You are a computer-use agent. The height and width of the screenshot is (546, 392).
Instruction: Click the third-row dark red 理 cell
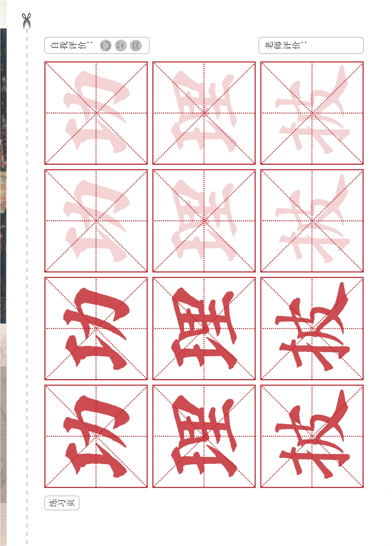204,328
